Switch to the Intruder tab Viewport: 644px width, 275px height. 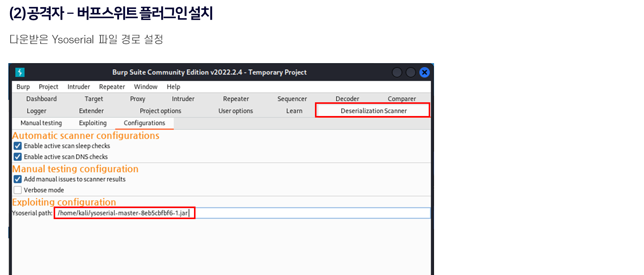pyautogui.click(x=183, y=99)
